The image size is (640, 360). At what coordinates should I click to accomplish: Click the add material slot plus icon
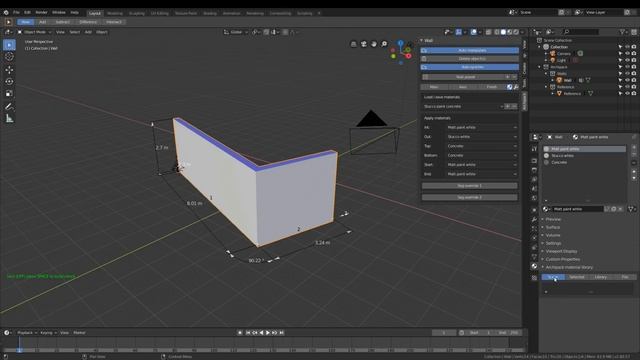click(x=634, y=148)
